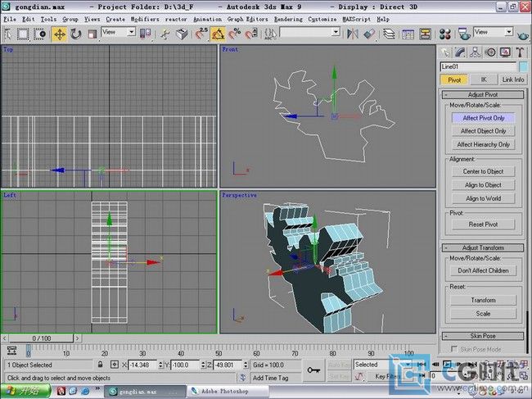The image size is (532, 399).
Task: Select the Move tool in the toolbar
Action: (60, 34)
